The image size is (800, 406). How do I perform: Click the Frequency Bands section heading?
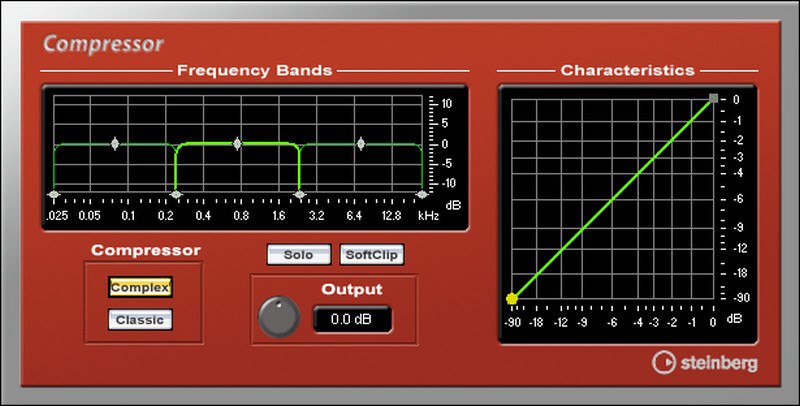(254, 70)
